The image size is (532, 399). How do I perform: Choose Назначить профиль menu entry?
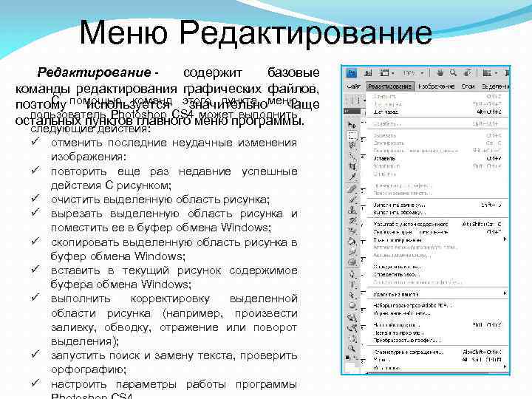coord(437,332)
